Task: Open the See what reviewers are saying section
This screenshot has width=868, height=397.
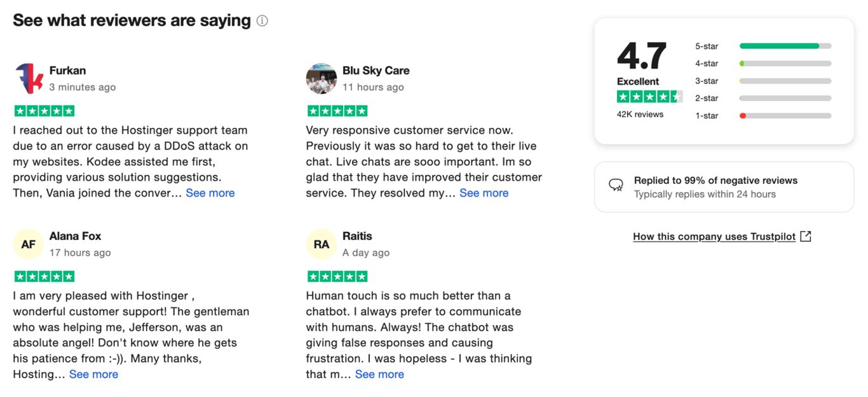Action: 130,20
